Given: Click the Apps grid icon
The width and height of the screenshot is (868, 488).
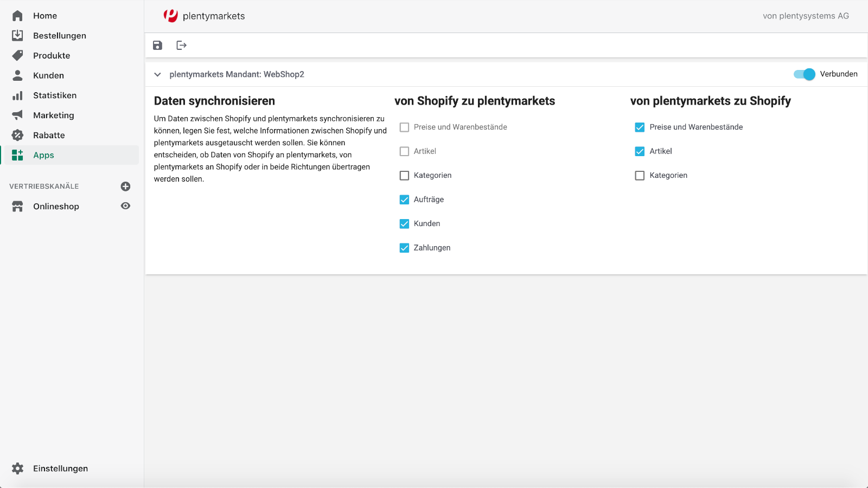Looking at the screenshot, I should point(17,155).
